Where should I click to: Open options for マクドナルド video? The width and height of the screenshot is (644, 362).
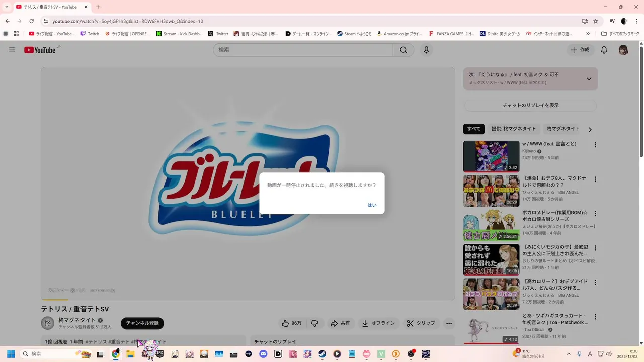[595, 179]
